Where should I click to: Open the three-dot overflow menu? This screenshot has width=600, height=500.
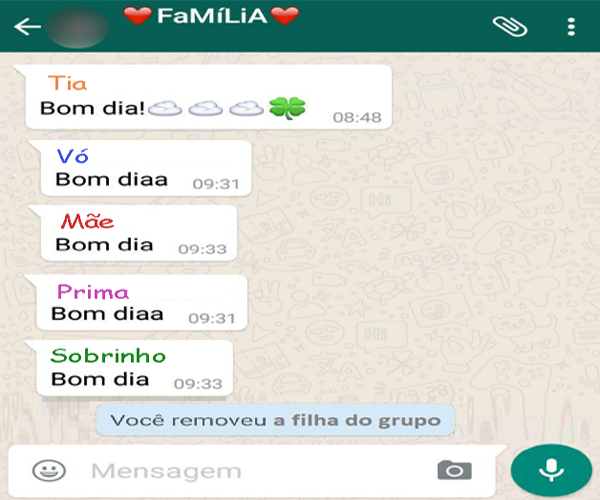click(571, 27)
